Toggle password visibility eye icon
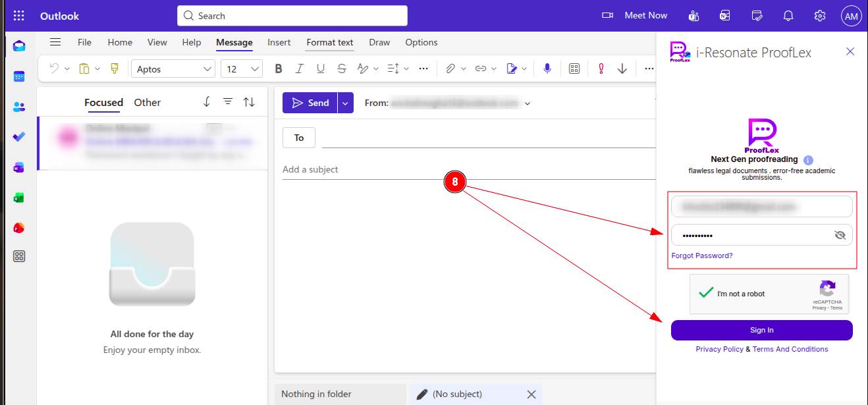 pyautogui.click(x=840, y=235)
